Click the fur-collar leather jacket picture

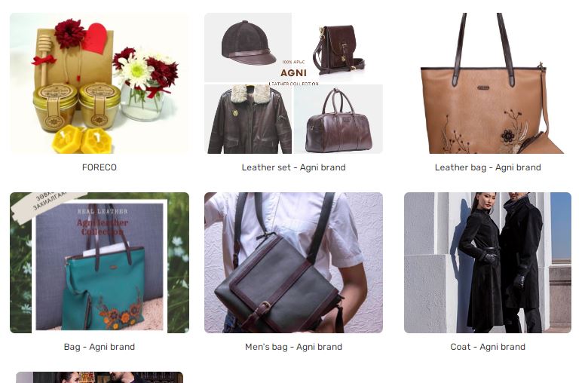pyautogui.click(x=250, y=119)
